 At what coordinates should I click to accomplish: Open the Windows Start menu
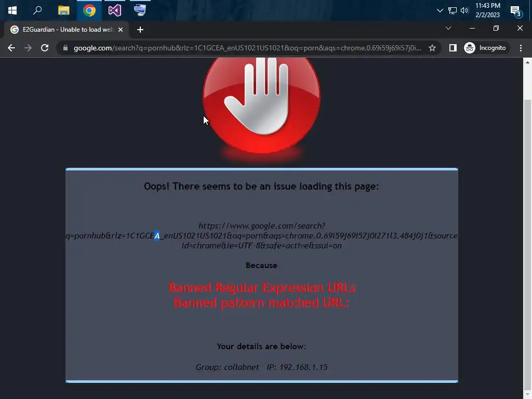coord(12,10)
